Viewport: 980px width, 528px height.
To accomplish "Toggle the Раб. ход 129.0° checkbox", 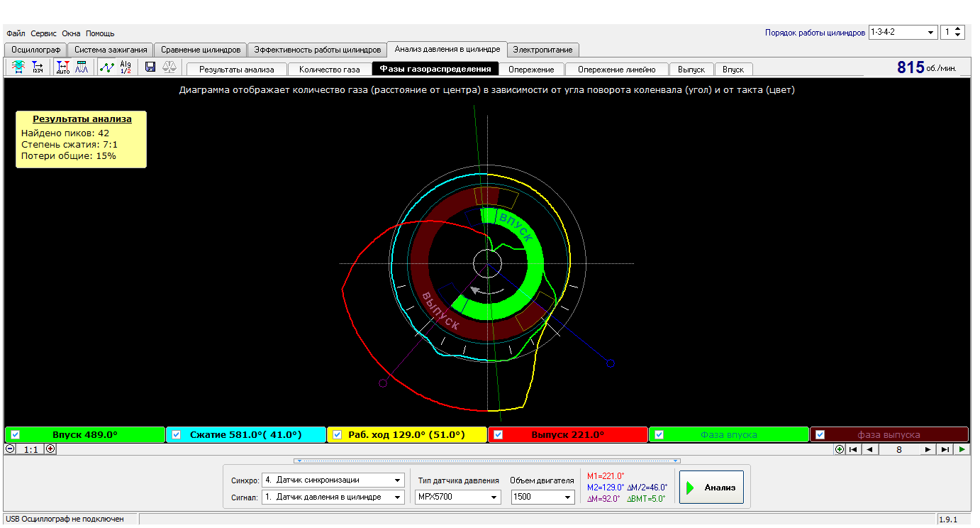I will (x=338, y=435).
